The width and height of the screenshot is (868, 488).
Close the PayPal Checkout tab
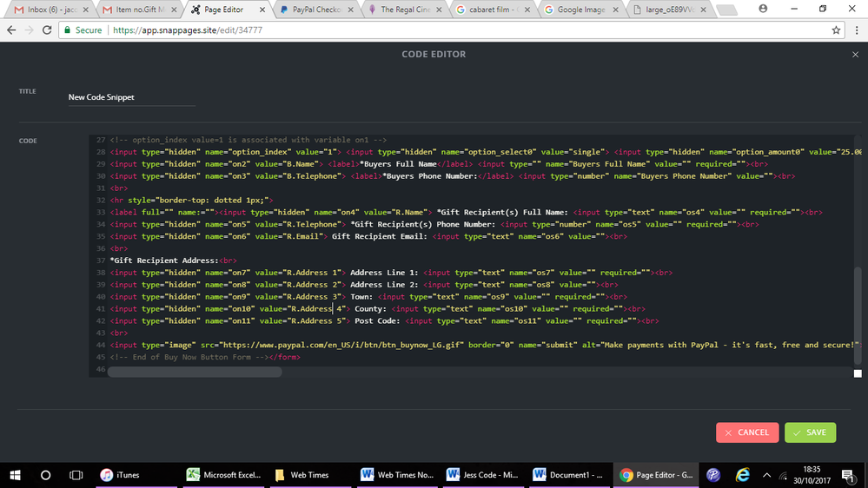[x=350, y=10]
